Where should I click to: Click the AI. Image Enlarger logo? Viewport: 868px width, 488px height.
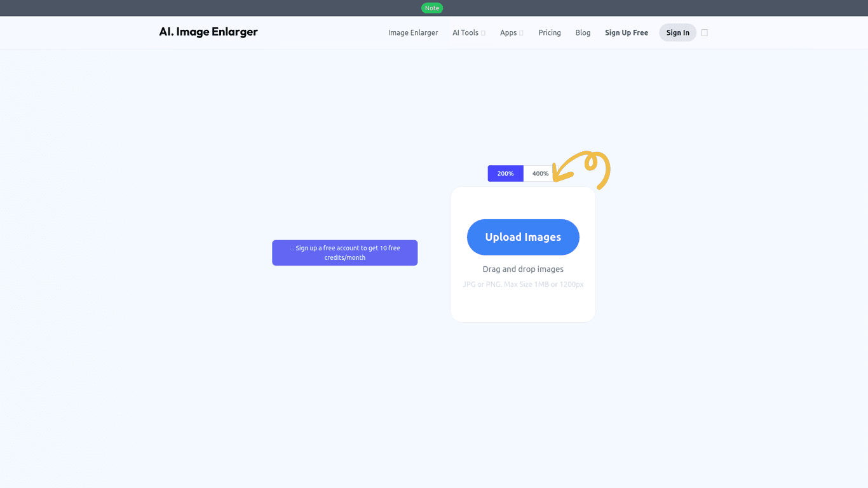tap(208, 32)
